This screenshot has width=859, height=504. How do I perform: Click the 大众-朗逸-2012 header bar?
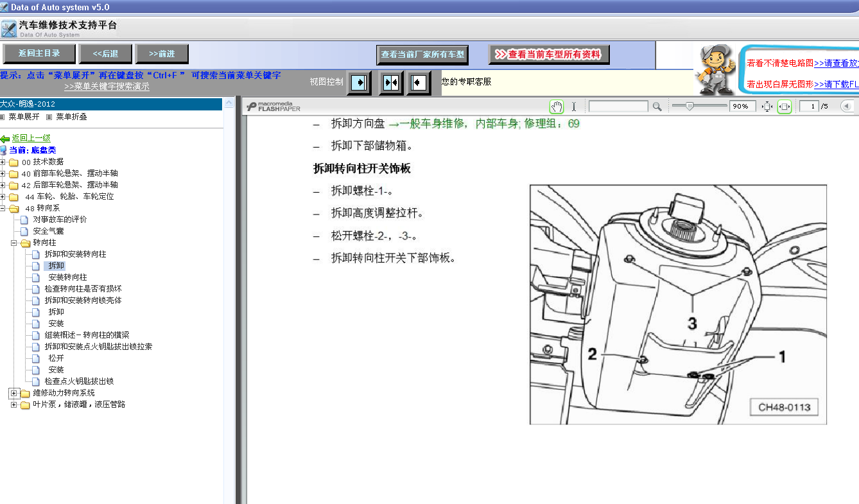[x=111, y=104]
